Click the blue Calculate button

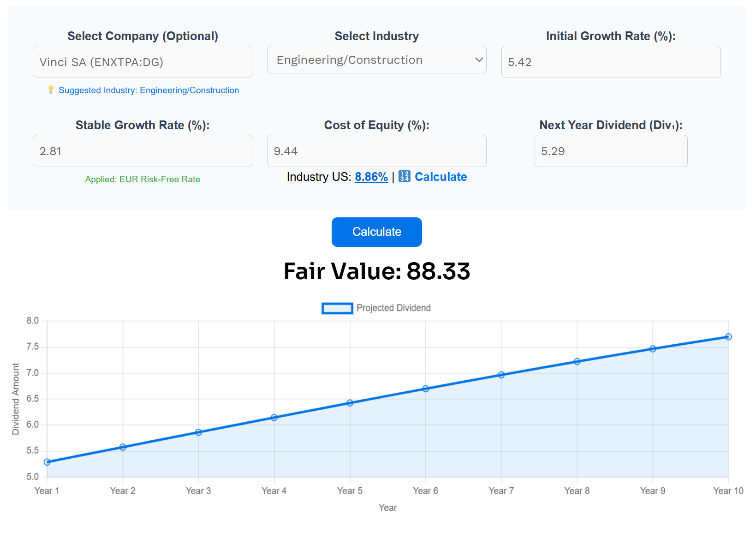coord(377,232)
